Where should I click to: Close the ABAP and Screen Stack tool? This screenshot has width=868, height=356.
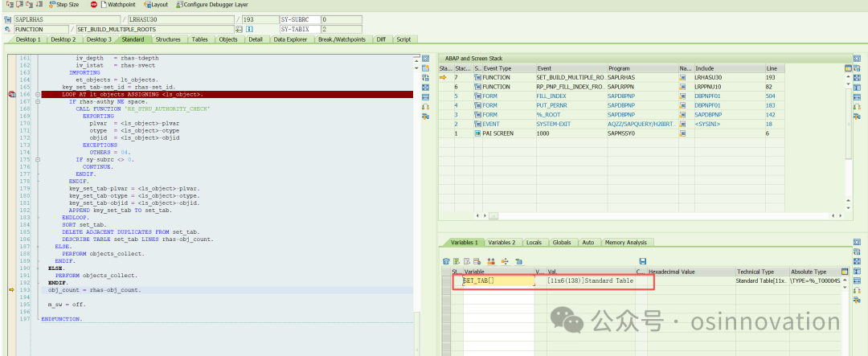tap(857, 59)
